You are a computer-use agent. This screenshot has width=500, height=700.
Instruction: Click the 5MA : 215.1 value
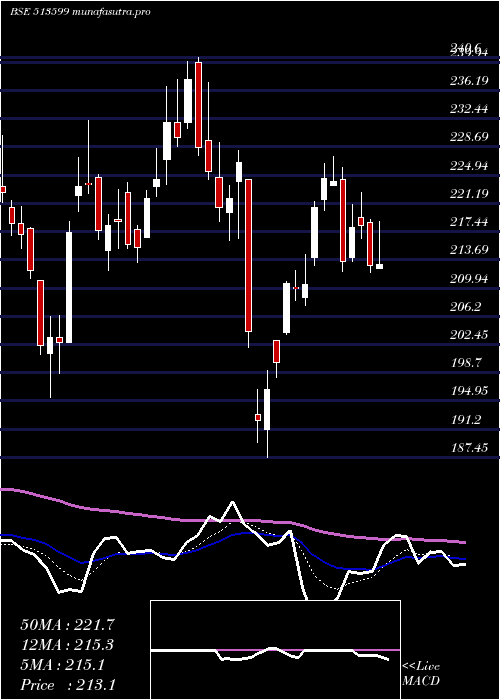[x=62, y=665]
